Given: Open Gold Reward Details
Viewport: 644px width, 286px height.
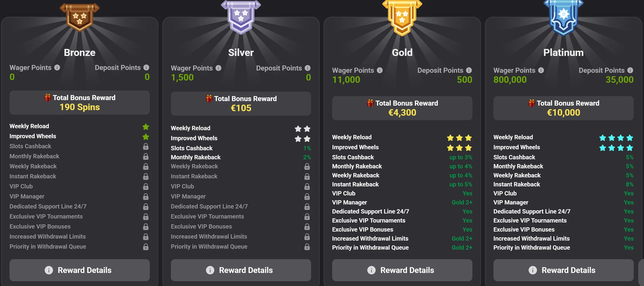Looking at the screenshot, I should click(402, 270).
